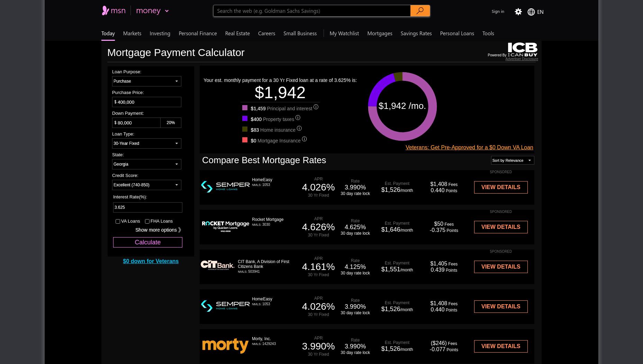This screenshot has height=364, width=643.
Task: View details for Rocket Mortgage offer
Action: click(501, 227)
